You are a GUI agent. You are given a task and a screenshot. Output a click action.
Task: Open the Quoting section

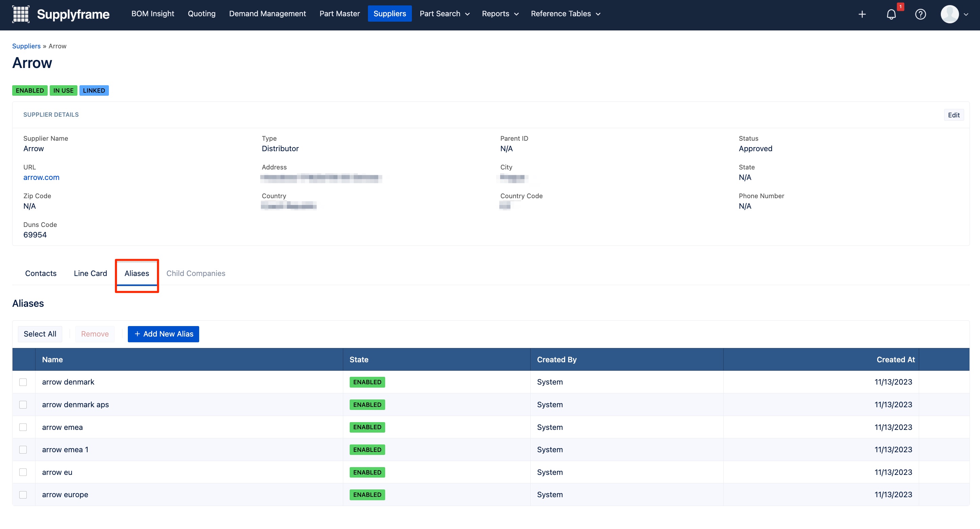[x=202, y=14]
